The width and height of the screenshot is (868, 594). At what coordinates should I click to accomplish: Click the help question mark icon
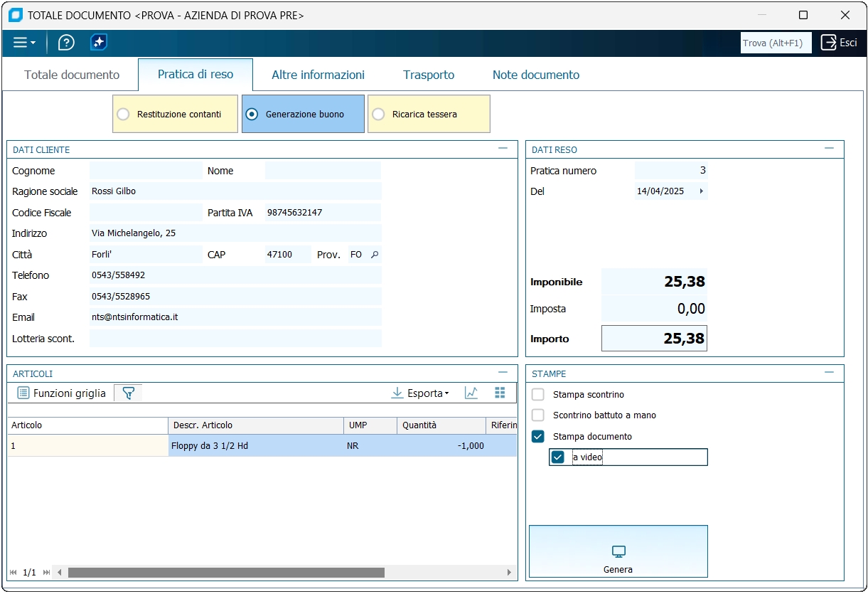[66, 43]
